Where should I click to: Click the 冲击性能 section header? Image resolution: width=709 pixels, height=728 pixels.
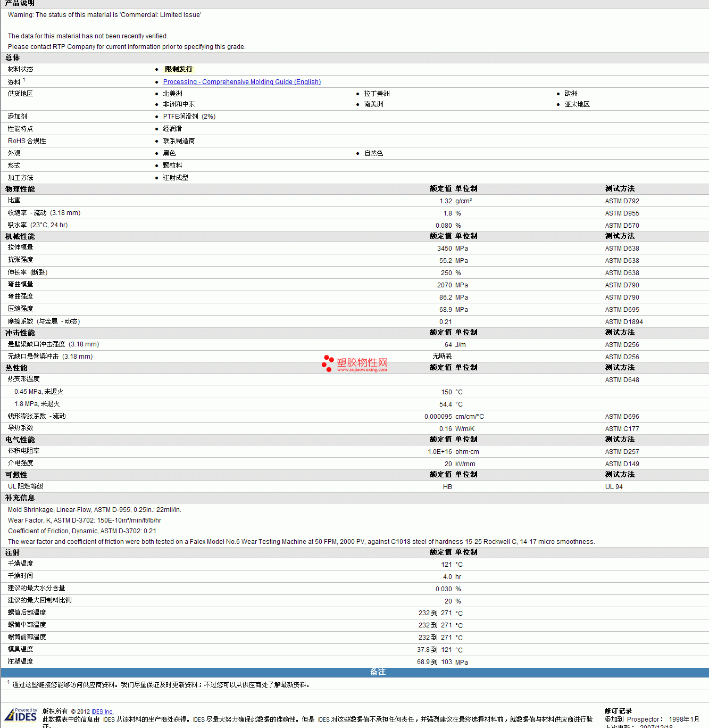pyautogui.click(x=20, y=333)
